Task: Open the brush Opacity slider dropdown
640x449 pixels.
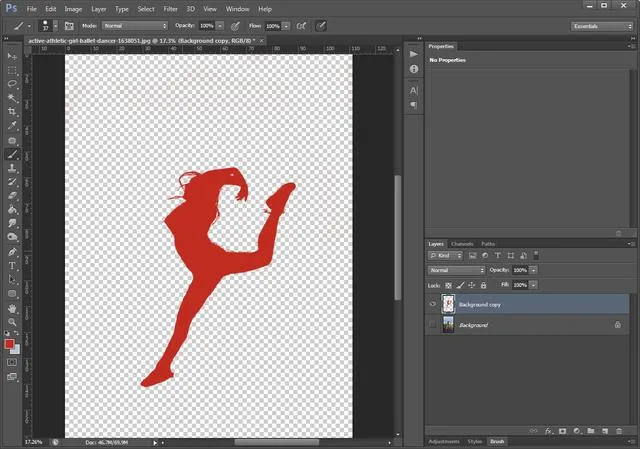Action: coord(220,26)
